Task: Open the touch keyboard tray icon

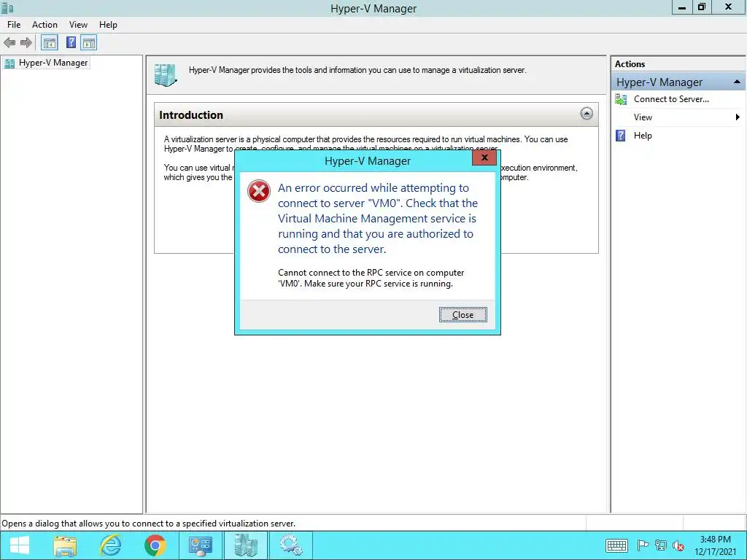Action: (x=616, y=545)
